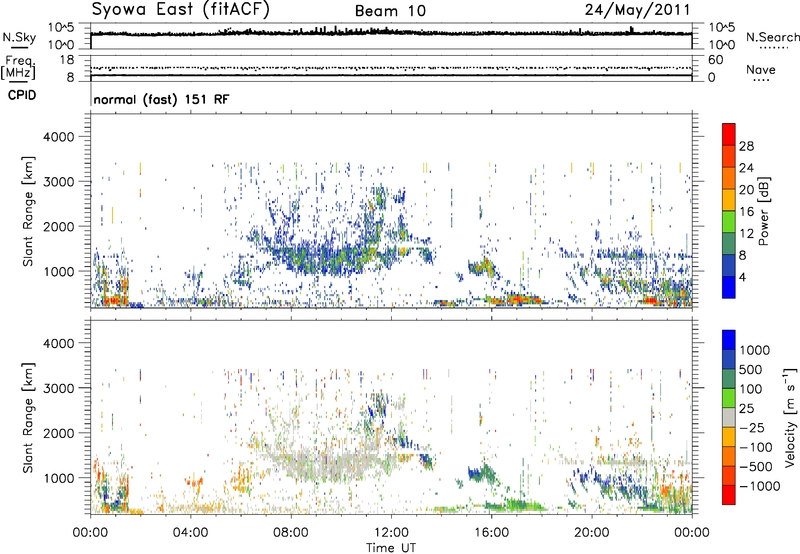Click the "Freq. [MHz]" axis label
The image size is (800, 554).
19,67
